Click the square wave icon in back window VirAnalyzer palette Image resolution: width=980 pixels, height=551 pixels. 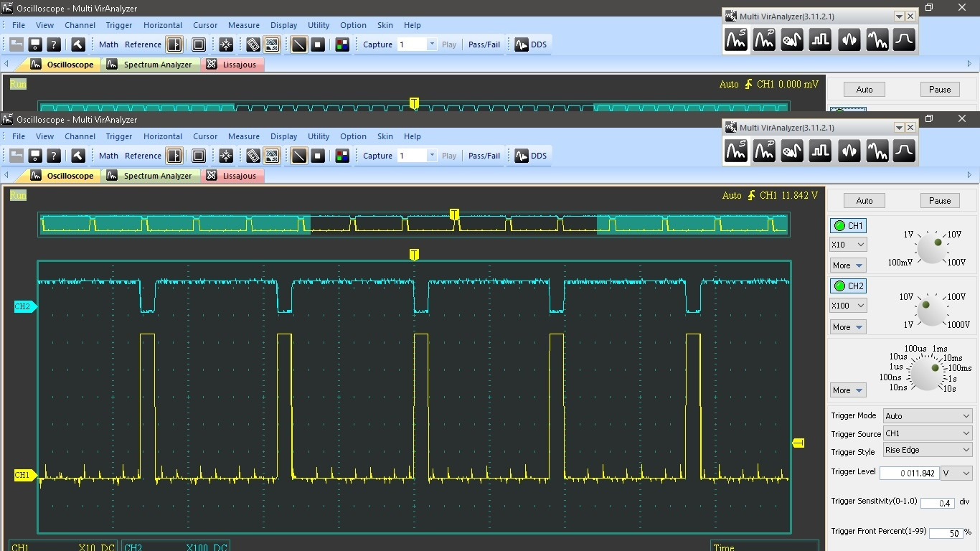[820, 39]
